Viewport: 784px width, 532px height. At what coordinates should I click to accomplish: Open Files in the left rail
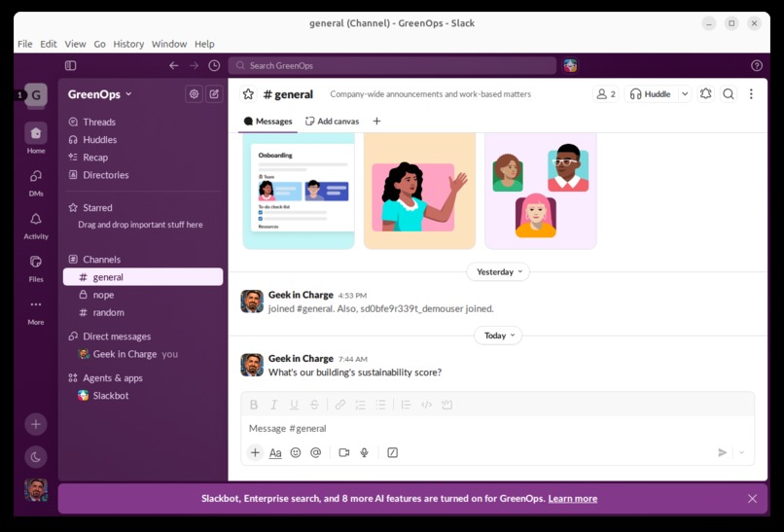(x=36, y=268)
